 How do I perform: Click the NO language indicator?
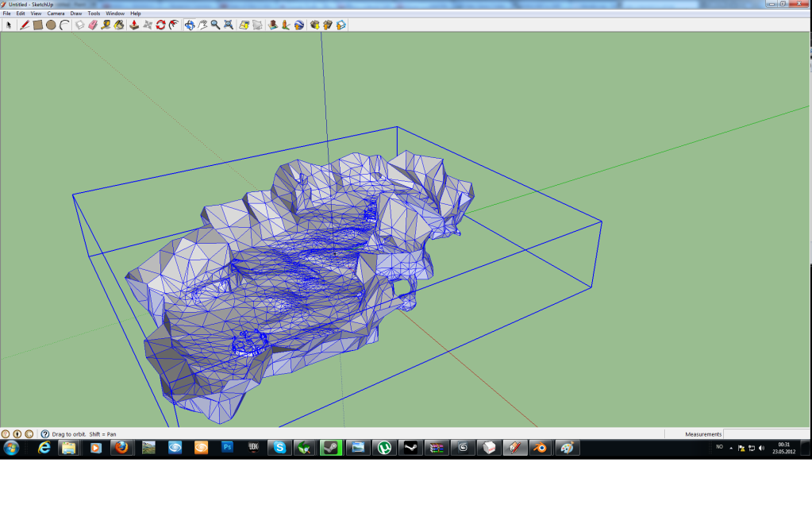(x=719, y=447)
